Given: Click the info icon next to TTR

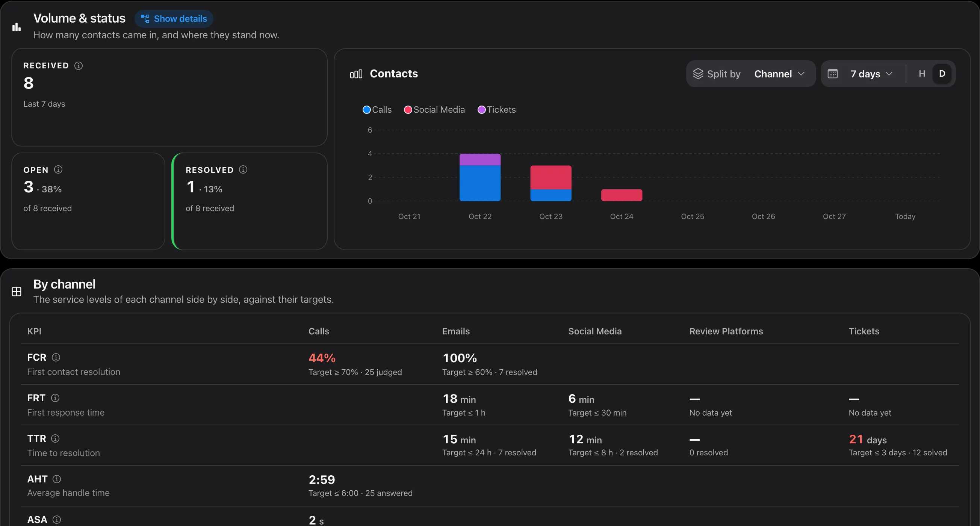Looking at the screenshot, I should pos(55,438).
